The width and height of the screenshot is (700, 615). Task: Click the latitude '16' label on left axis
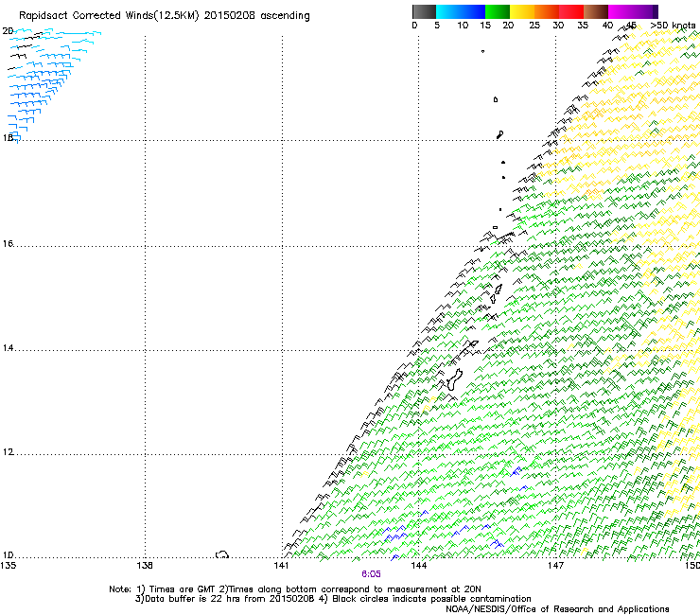pos(8,243)
